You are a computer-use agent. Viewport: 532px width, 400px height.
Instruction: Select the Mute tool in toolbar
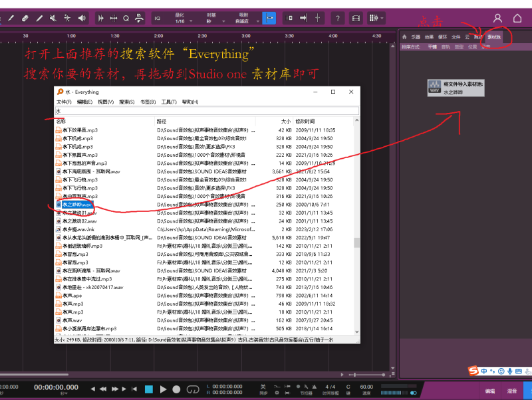(55, 18)
